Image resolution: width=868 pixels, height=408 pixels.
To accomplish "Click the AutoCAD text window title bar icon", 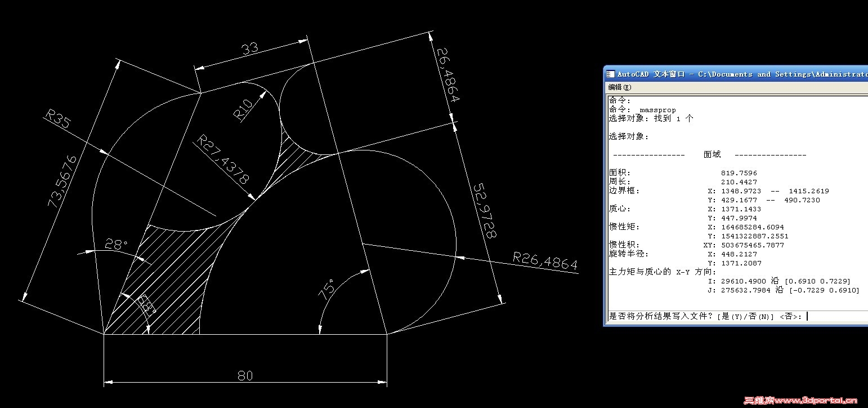I will click(x=611, y=74).
